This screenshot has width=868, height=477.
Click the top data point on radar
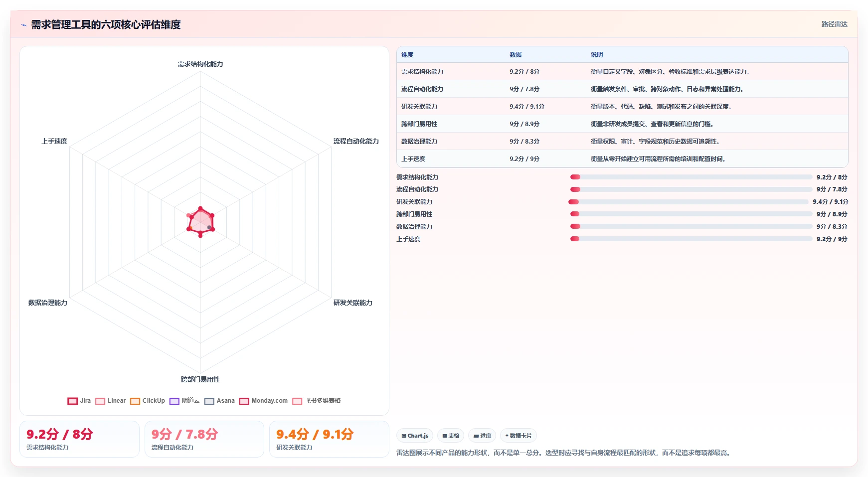coord(200,209)
